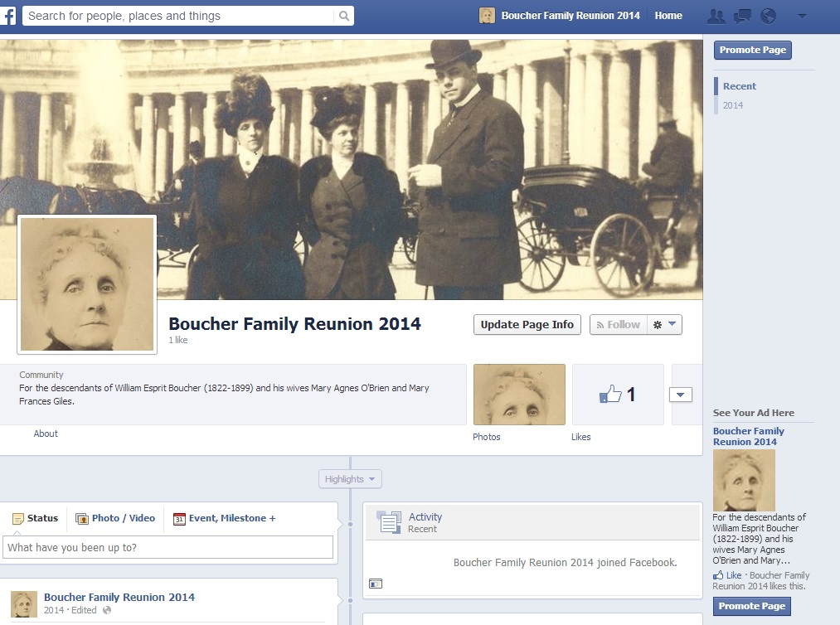This screenshot has height=625, width=840.
Task: Expand the page tabs dropdown arrow
Action: [680, 395]
